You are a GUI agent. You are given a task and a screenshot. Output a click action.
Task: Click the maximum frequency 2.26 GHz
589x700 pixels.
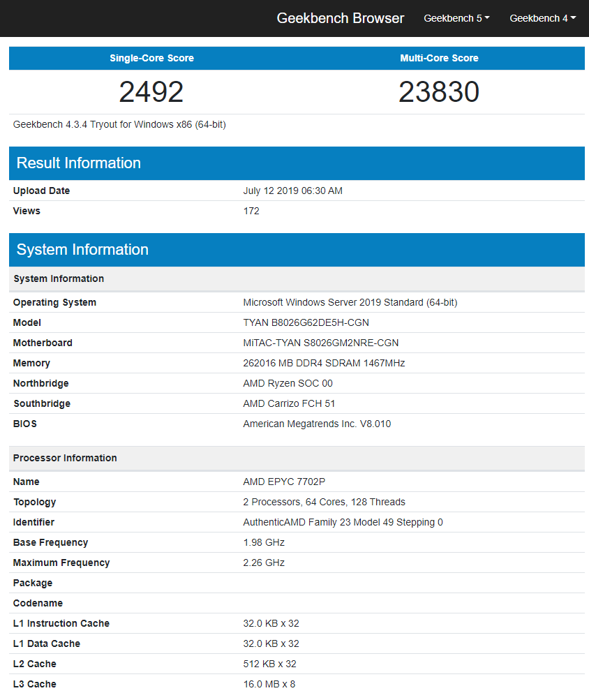[x=264, y=563]
